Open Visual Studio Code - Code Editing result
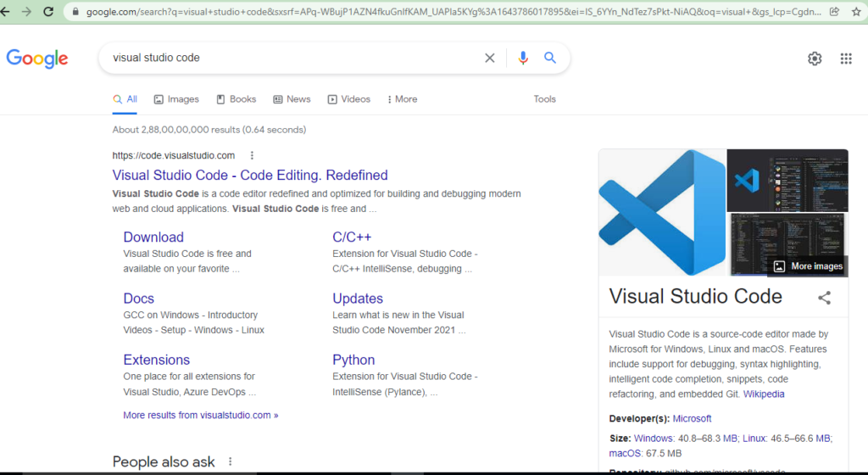The width and height of the screenshot is (868, 475). [x=250, y=175]
